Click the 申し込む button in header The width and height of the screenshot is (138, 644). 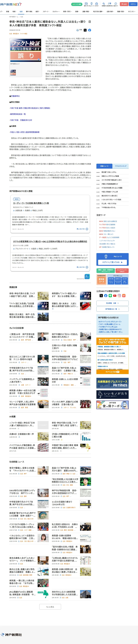point(124,4)
